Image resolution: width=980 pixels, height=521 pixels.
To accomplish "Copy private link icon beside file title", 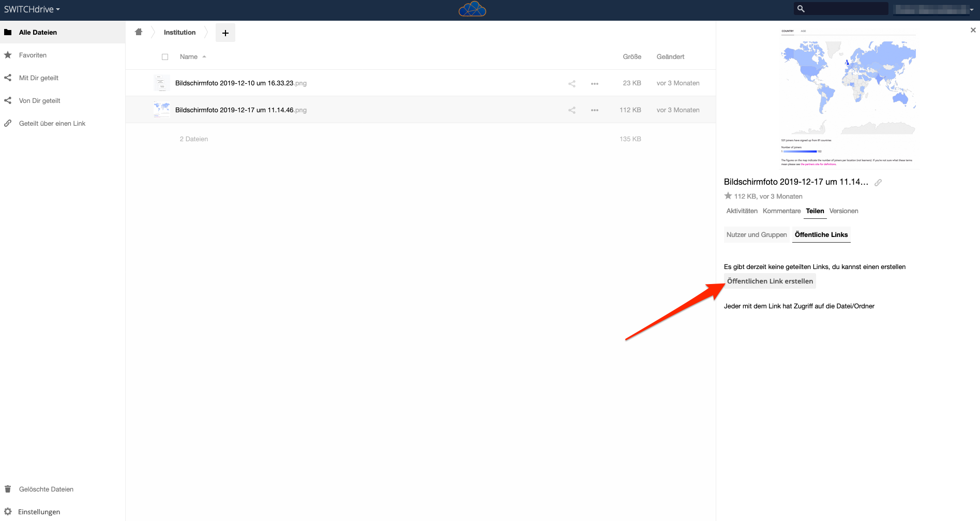I will pyautogui.click(x=878, y=183).
